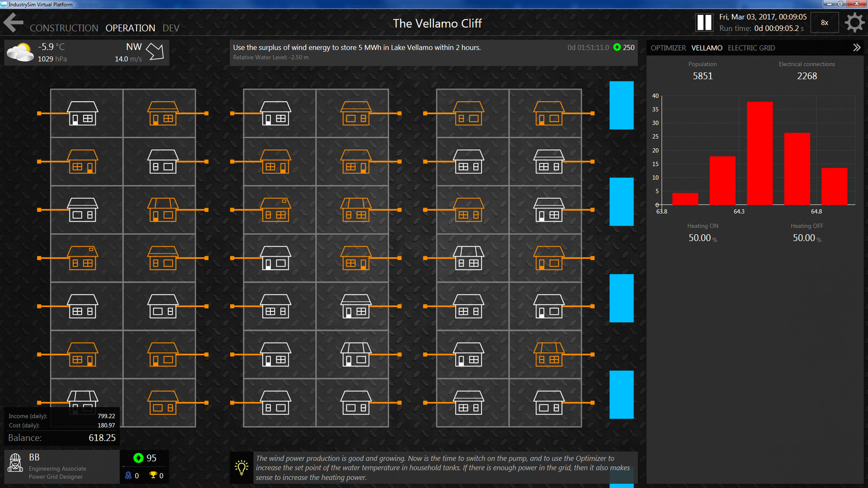Click the engineer avatar icon
This screenshot has height=488, width=868.
click(15, 463)
